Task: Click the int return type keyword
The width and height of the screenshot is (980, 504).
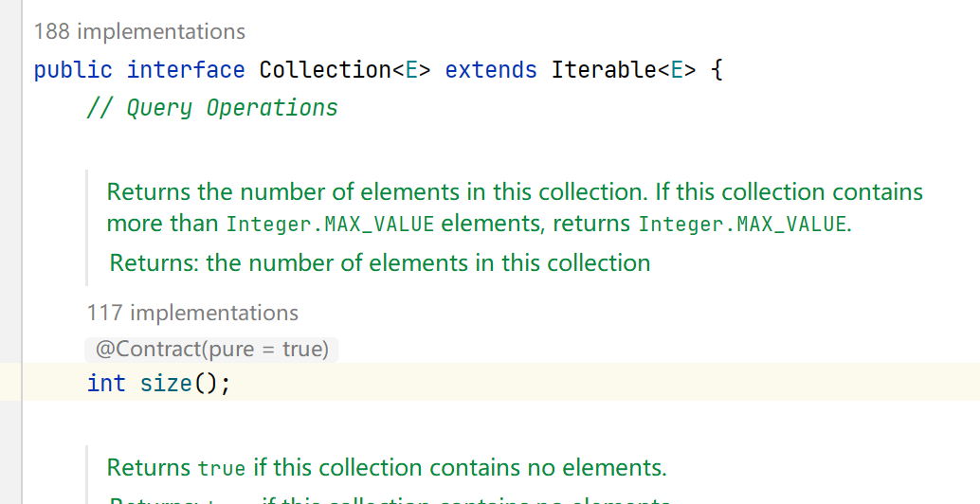Action: [x=106, y=383]
